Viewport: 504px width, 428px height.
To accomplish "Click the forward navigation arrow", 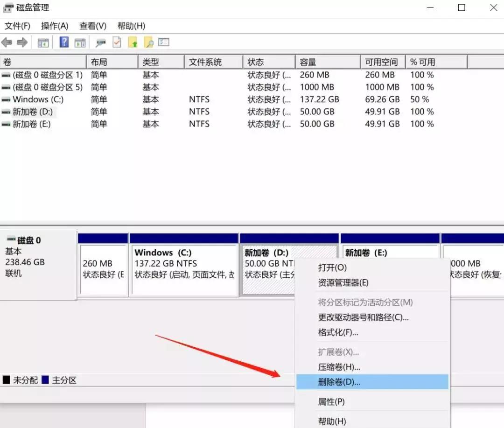I will (x=22, y=42).
